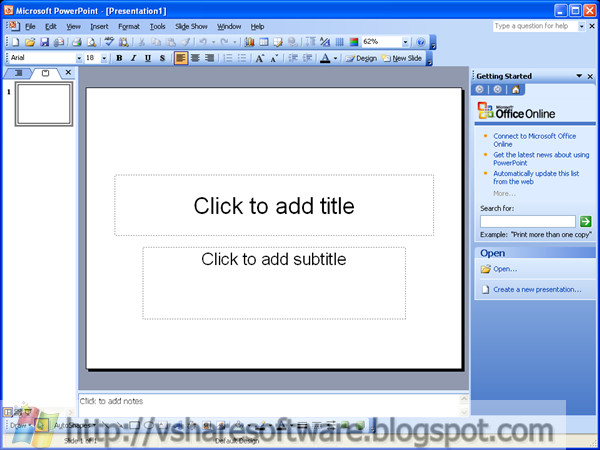Click the Microsoft PowerPoint Help question icon
Viewport: 600px width, 450px height.
point(421,42)
